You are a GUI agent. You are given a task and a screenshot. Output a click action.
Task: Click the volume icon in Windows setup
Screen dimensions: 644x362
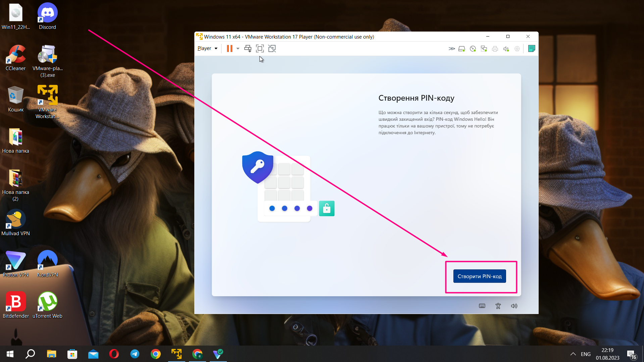click(x=514, y=306)
